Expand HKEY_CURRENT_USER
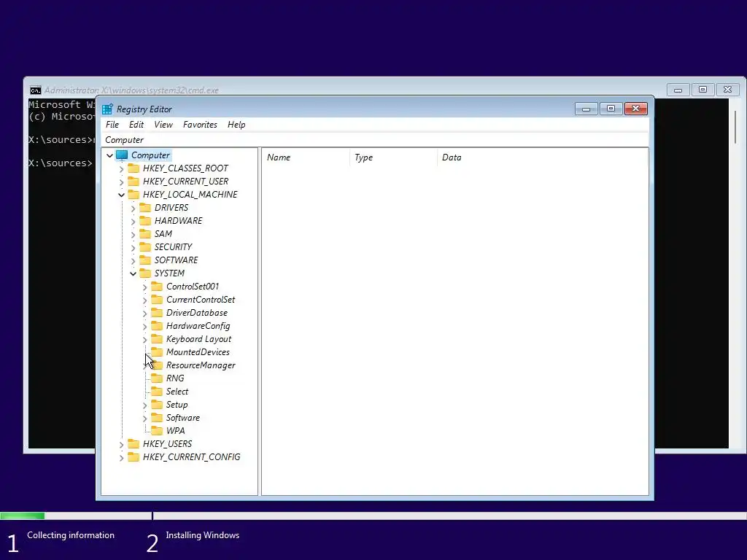 pyautogui.click(x=122, y=182)
